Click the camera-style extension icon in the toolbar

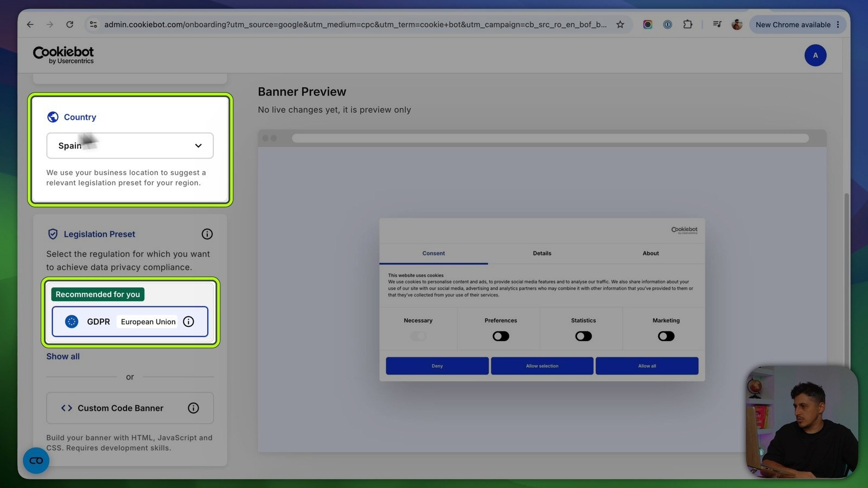tap(648, 24)
